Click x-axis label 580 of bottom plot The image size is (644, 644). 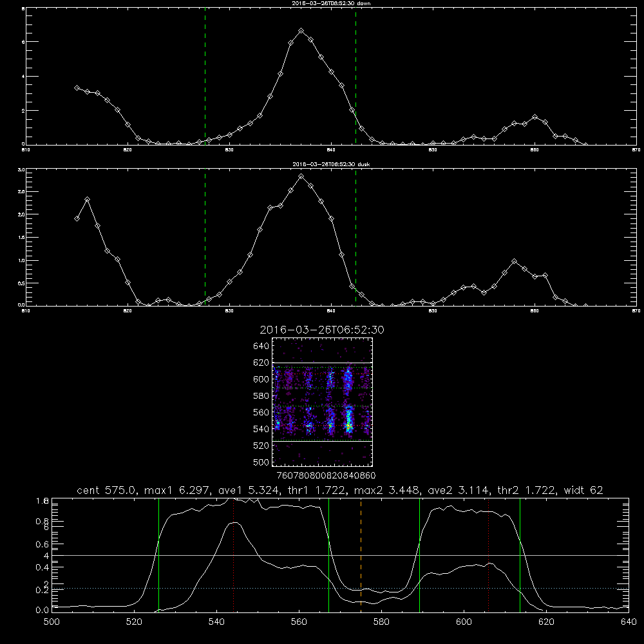click(381, 622)
